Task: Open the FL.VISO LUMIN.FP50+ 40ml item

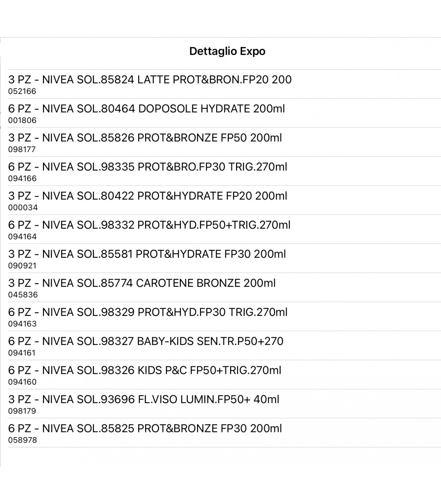Action: click(x=224, y=403)
